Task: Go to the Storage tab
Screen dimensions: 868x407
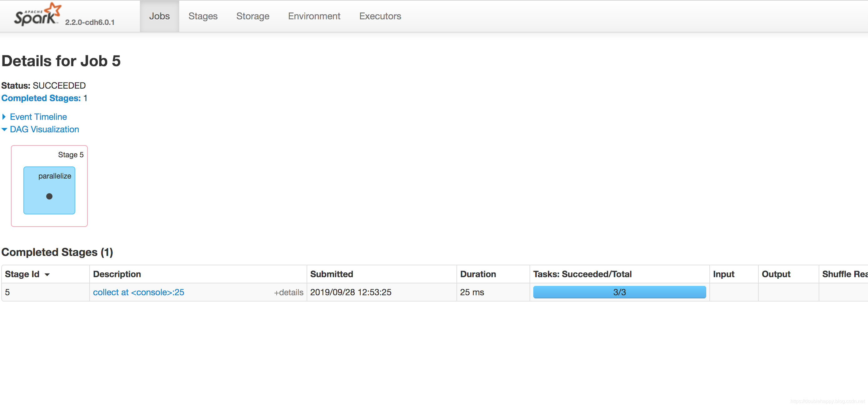Action: (252, 16)
